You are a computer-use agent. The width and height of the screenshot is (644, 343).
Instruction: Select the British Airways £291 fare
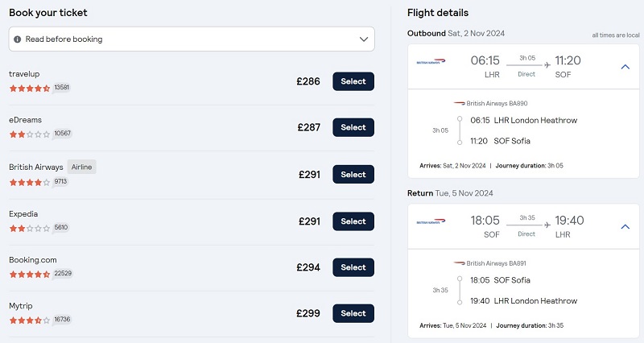click(353, 174)
